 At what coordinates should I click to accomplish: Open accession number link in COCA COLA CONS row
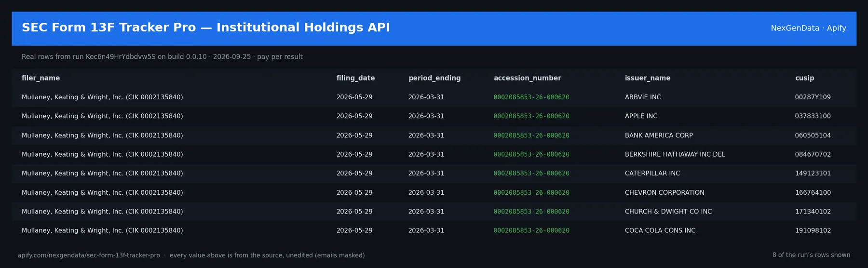pyautogui.click(x=531, y=230)
